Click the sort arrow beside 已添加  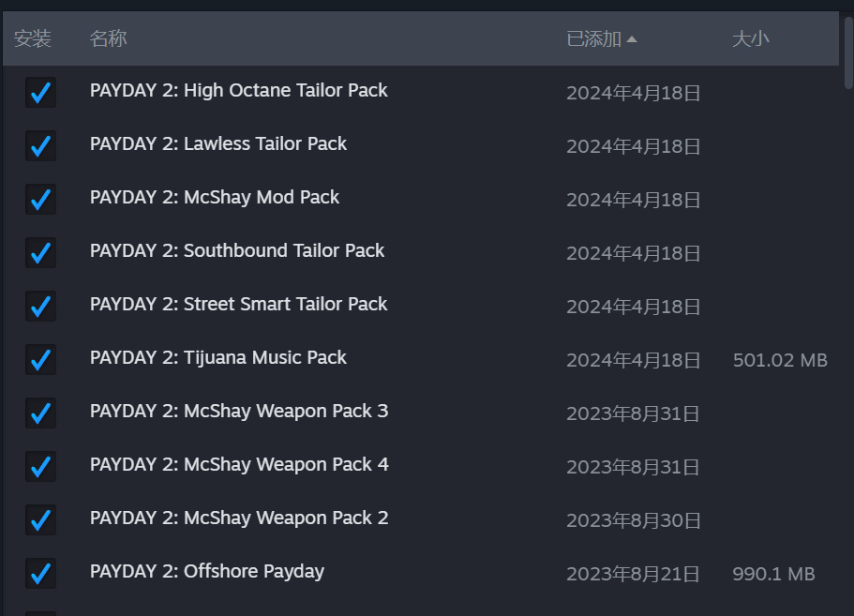point(632,39)
